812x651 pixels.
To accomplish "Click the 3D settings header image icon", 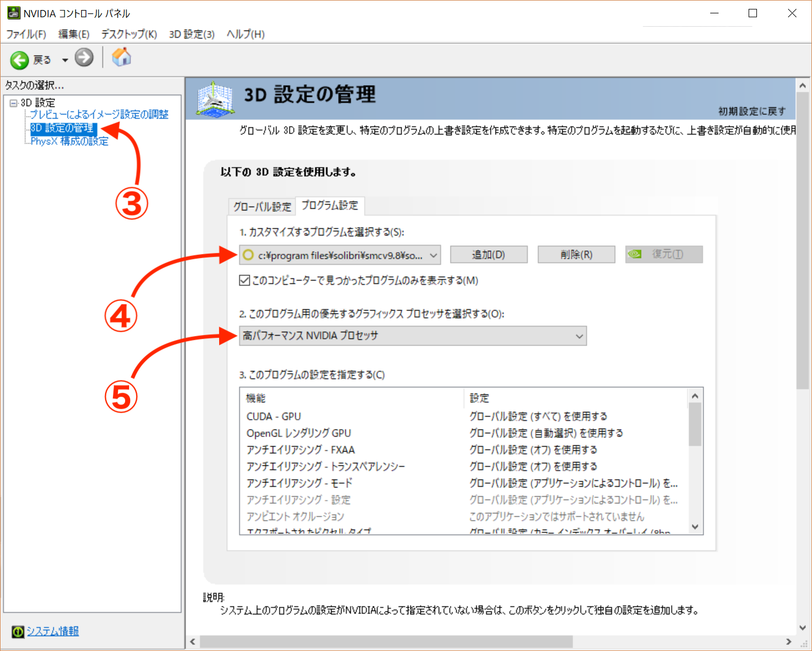I will point(215,99).
